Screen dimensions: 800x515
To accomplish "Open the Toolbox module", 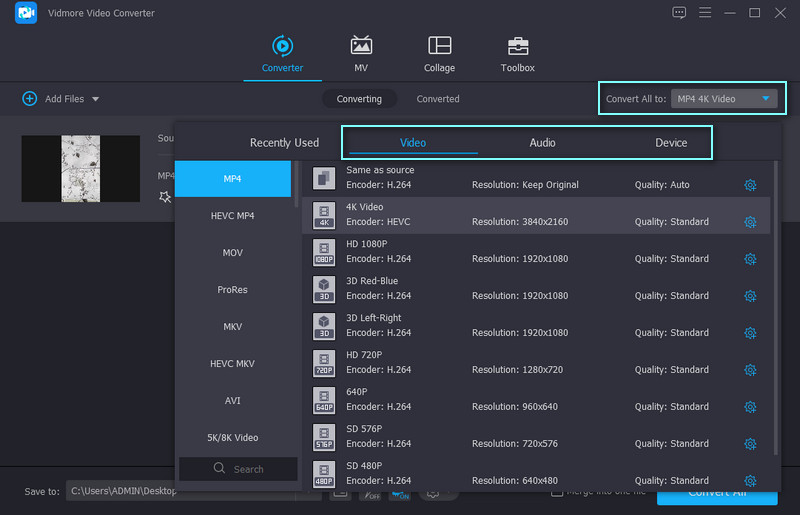I will 517,46.
